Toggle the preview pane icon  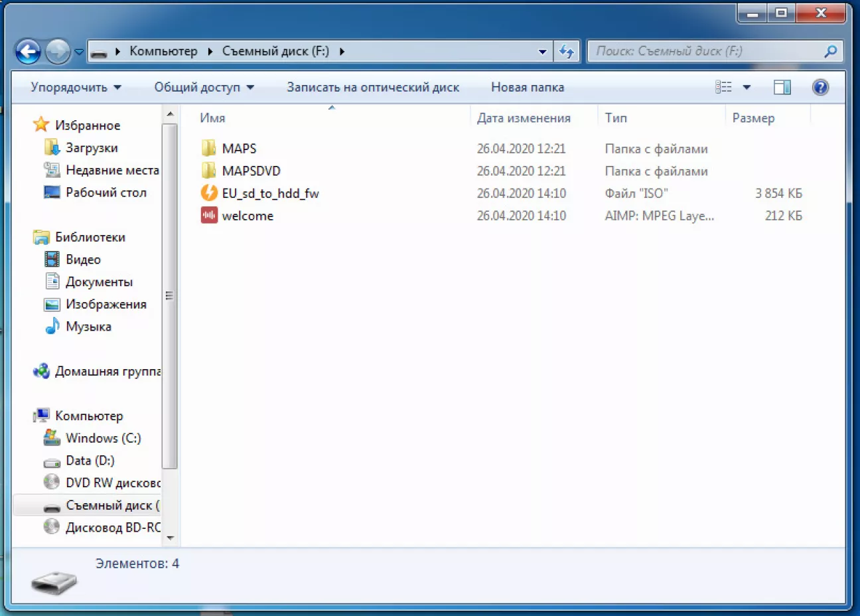(782, 87)
